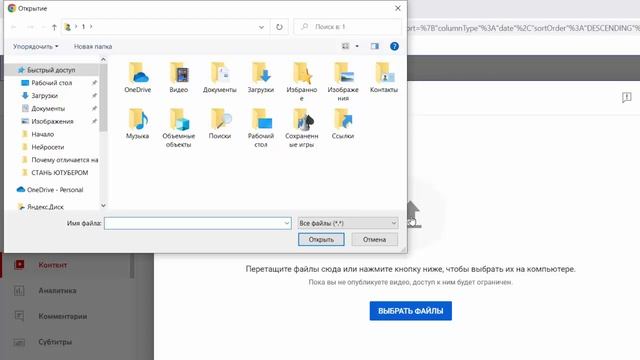Select СТАНЬ ЮТУБЕРОМ folder in navigation
Screen dimensions: 640x360
coord(60,173)
